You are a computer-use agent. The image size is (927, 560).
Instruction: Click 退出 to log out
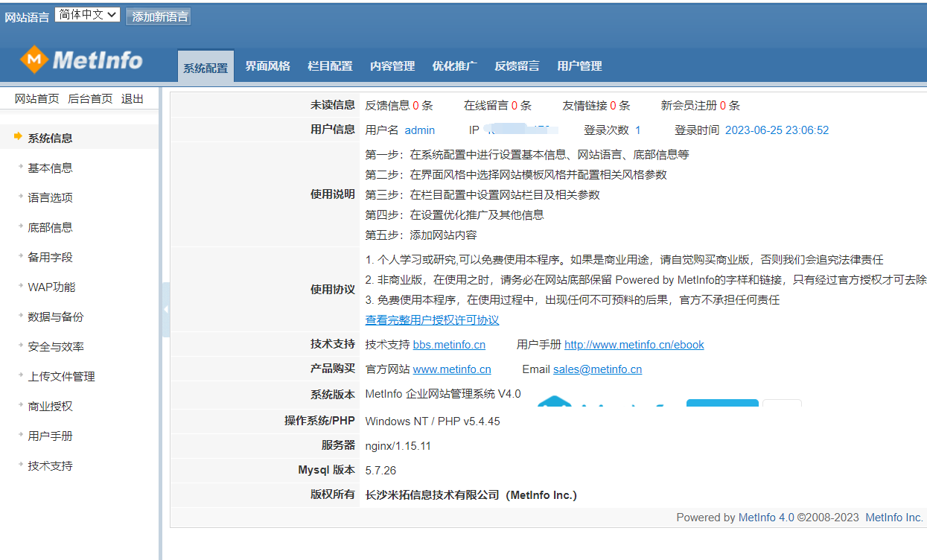coord(133,99)
